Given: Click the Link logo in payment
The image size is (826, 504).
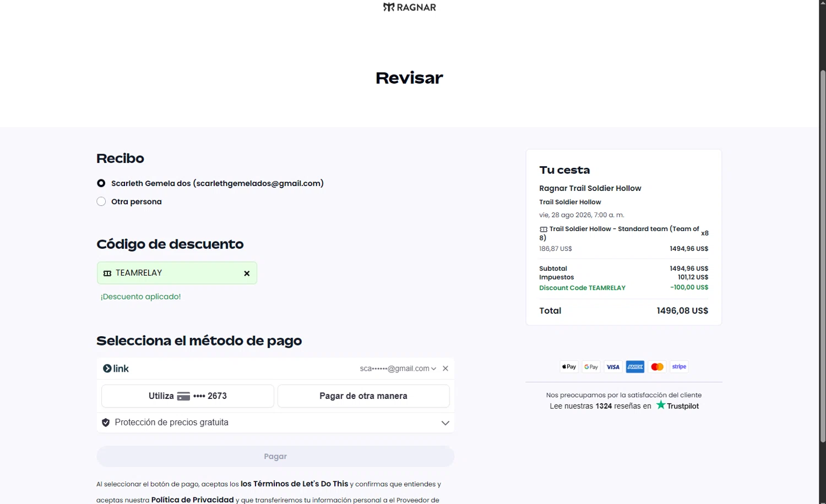Looking at the screenshot, I should click(x=116, y=369).
